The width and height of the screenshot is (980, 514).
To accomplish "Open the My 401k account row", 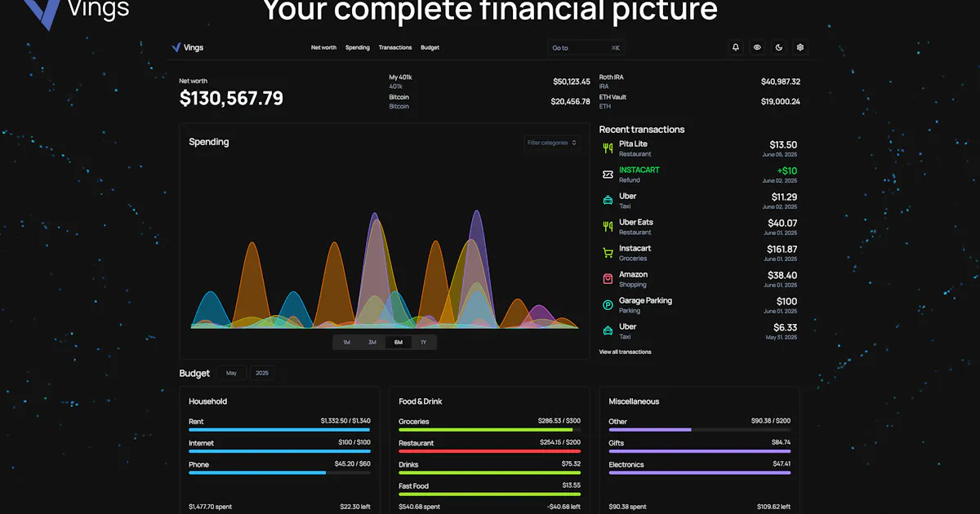I will coord(489,82).
